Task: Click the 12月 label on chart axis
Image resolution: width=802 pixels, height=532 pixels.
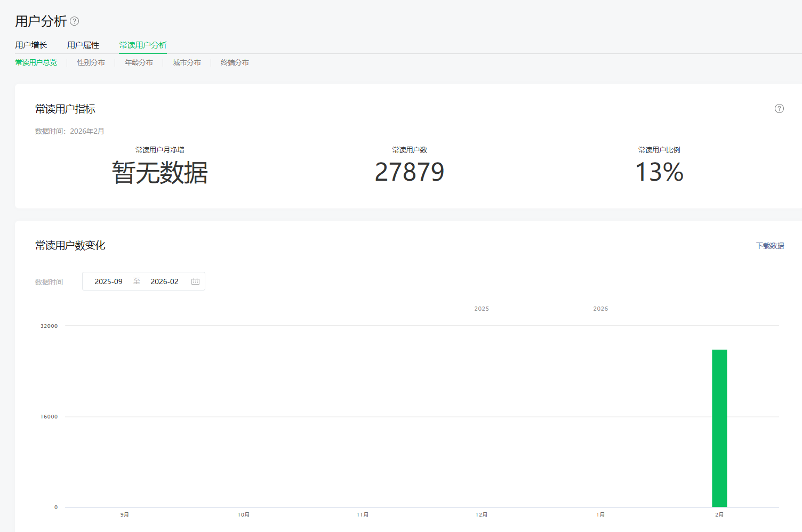Action: point(482,515)
